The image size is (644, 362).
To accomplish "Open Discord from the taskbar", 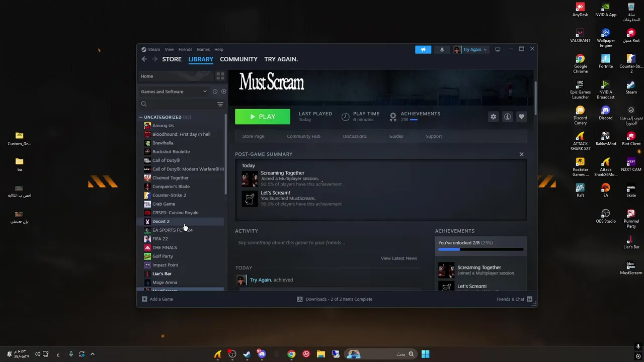I will 262,354.
